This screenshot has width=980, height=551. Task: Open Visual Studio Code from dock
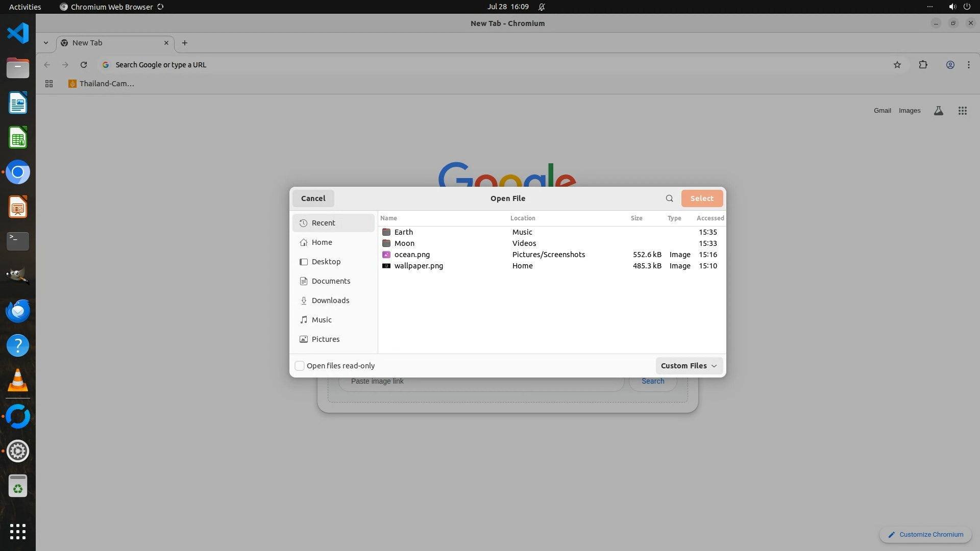[18, 34]
